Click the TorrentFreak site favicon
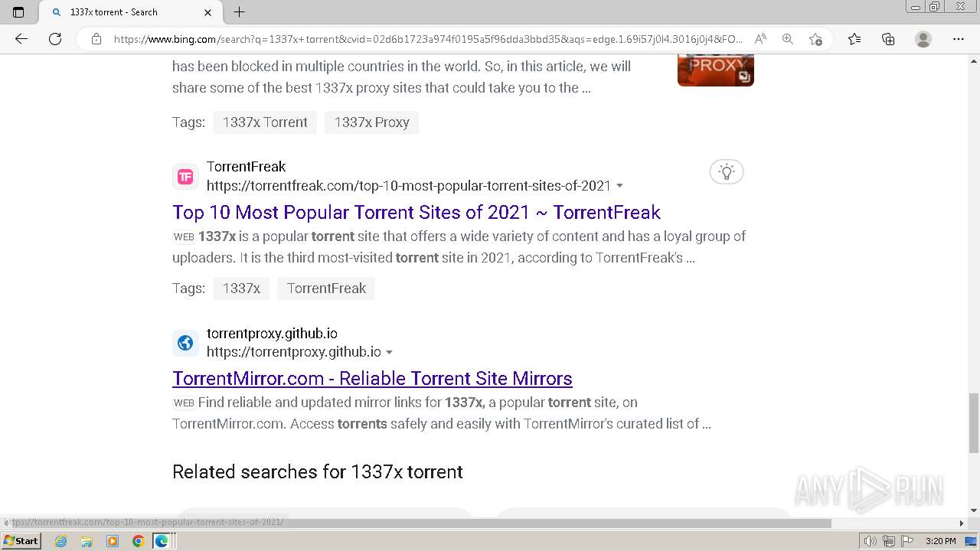Screen dimensions: 980x551 pos(185,177)
